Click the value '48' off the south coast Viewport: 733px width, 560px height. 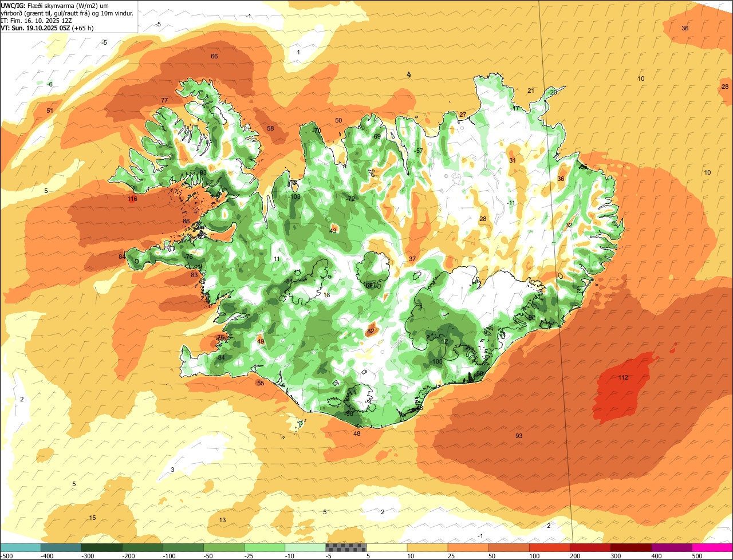click(357, 433)
